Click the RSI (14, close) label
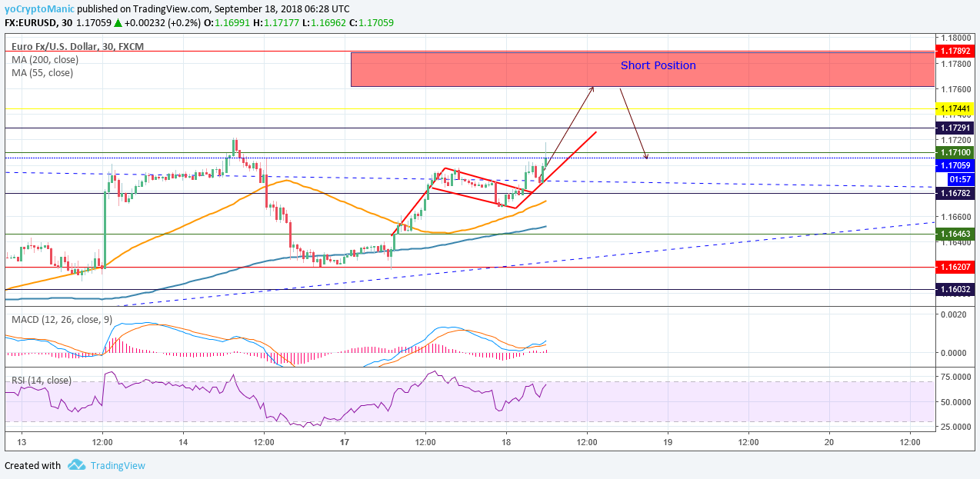Viewport: 980px width, 479px height. pos(42,380)
